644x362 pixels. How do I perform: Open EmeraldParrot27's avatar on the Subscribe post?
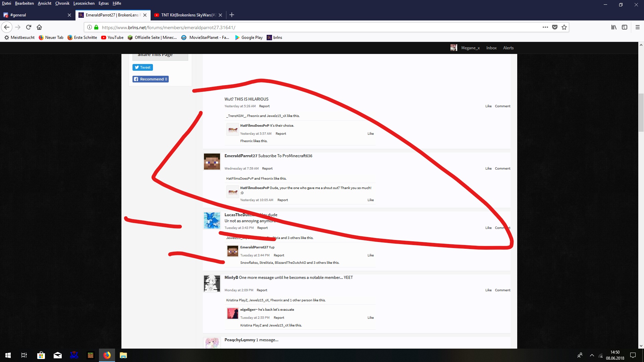tap(212, 162)
